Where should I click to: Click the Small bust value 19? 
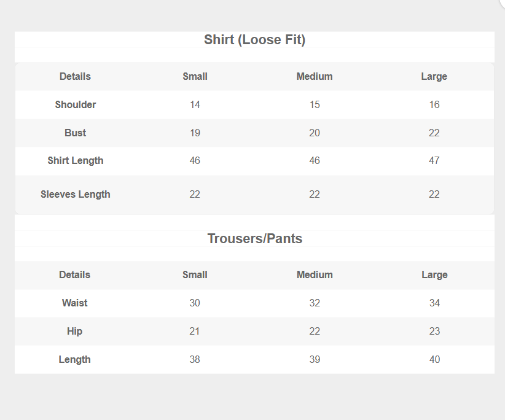click(195, 133)
